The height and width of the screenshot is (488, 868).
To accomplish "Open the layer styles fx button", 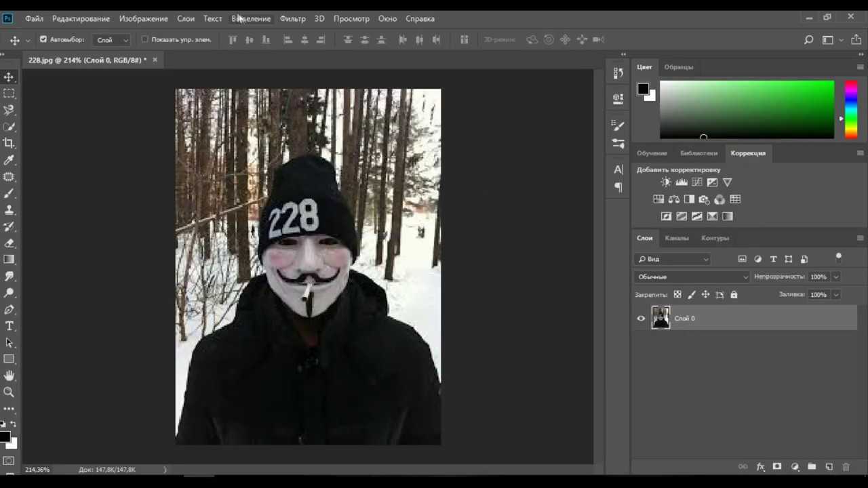I will 760,467.
